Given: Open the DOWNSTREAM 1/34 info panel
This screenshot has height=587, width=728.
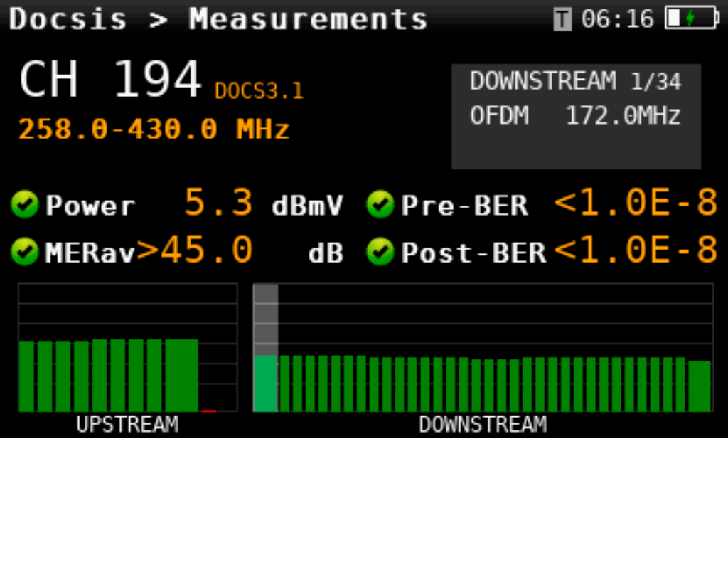Looking at the screenshot, I should point(576,116).
